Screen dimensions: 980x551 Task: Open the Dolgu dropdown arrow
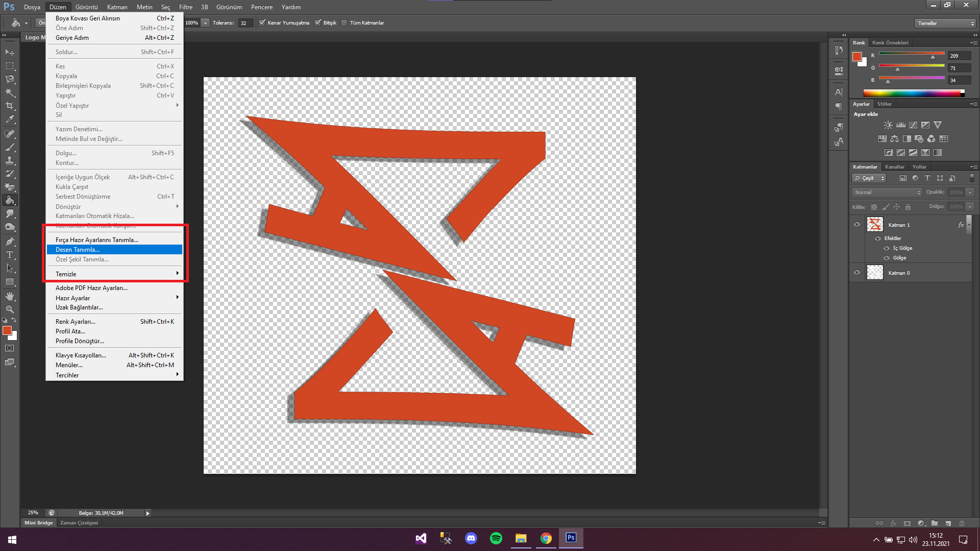point(970,207)
